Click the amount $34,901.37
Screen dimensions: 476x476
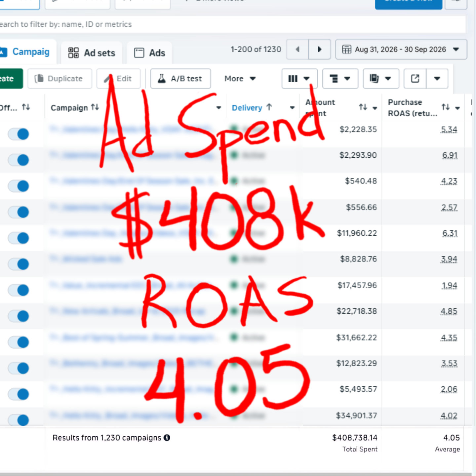(356, 416)
